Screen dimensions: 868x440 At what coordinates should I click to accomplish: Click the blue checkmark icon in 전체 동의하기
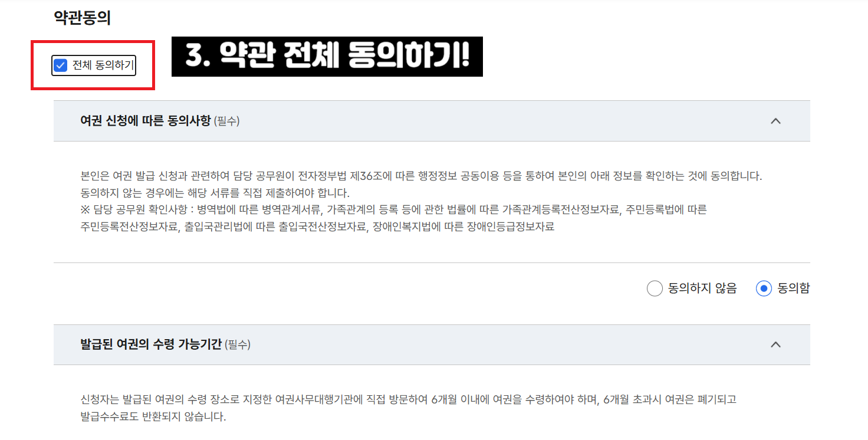pyautogui.click(x=60, y=65)
